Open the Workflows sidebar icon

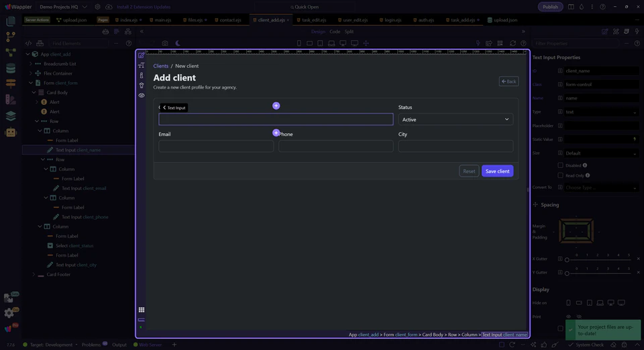click(x=11, y=52)
